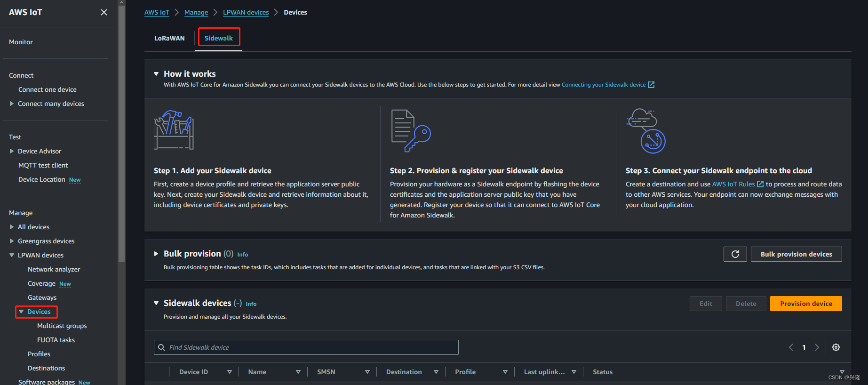868x385 pixels.
Task: Click the refresh icon in Bulk provision
Action: [x=735, y=254]
